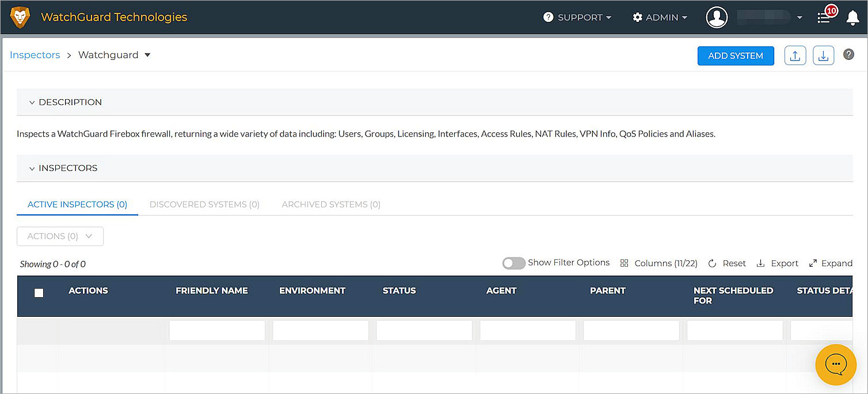868x394 pixels.
Task: Check the select-all checkbox in table header
Action: pos(39,293)
